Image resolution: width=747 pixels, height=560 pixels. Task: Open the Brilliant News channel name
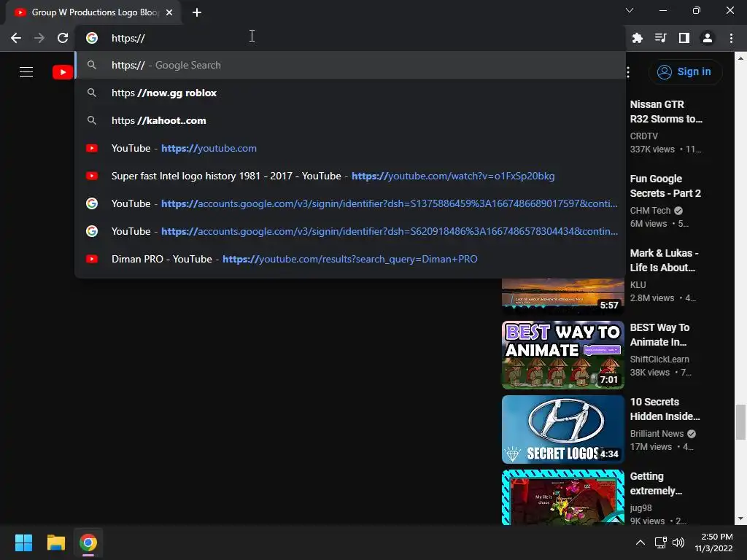point(657,434)
